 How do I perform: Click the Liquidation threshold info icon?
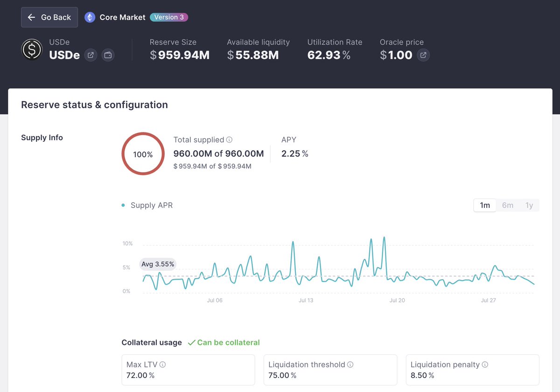[350, 365]
